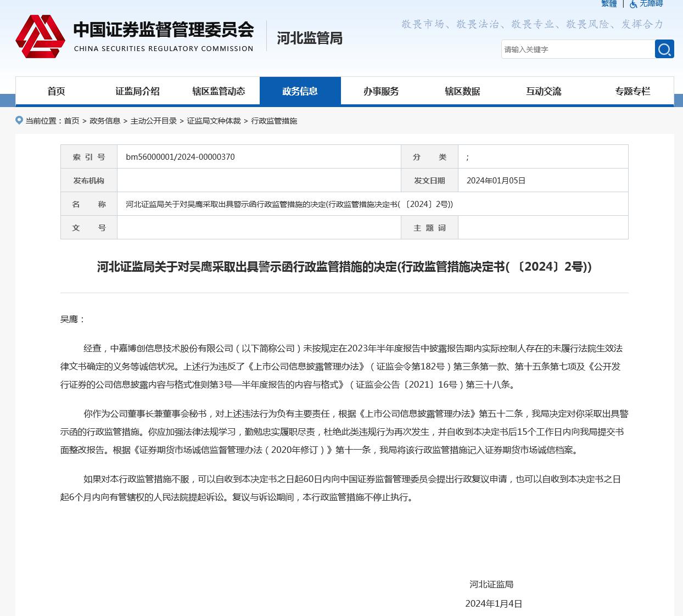683x616 pixels.
Task: Click the CSRC red logo emblem
Action: coord(41,36)
